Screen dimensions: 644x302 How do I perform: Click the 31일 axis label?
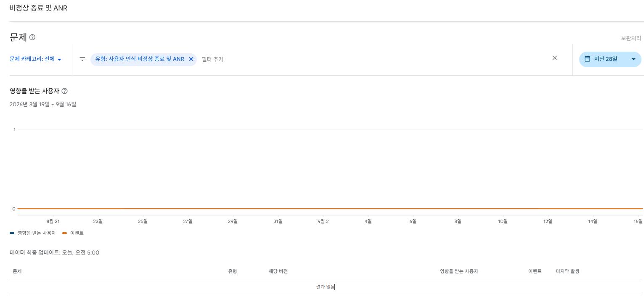278,221
